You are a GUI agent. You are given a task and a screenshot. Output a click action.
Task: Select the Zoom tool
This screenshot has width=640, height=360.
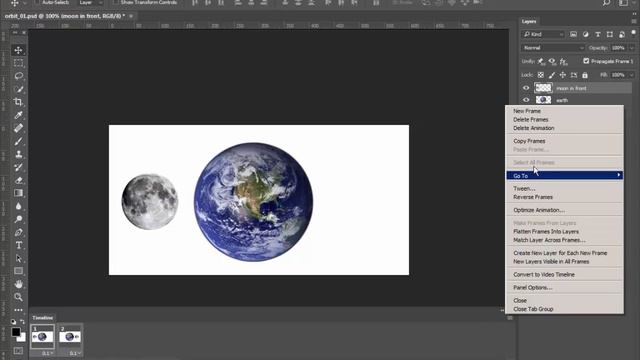18,297
